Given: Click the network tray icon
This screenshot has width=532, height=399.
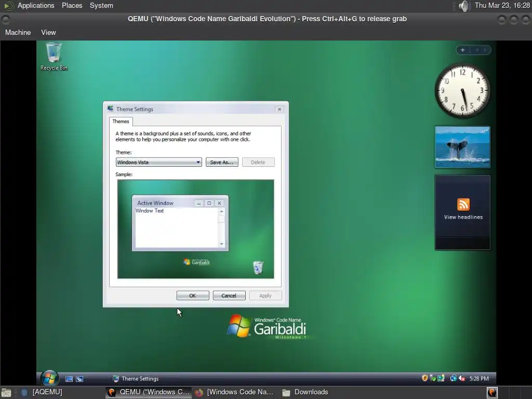Looking at the screenshot, I should point(453,378).
